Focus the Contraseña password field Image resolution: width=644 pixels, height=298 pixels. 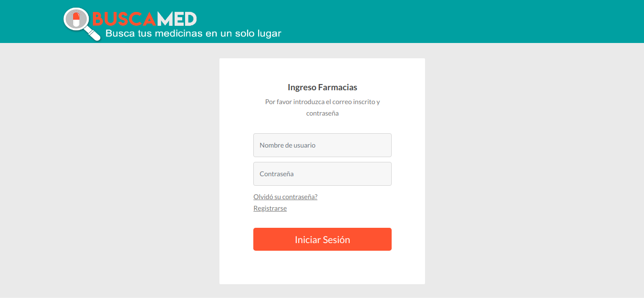coord(322,174)
